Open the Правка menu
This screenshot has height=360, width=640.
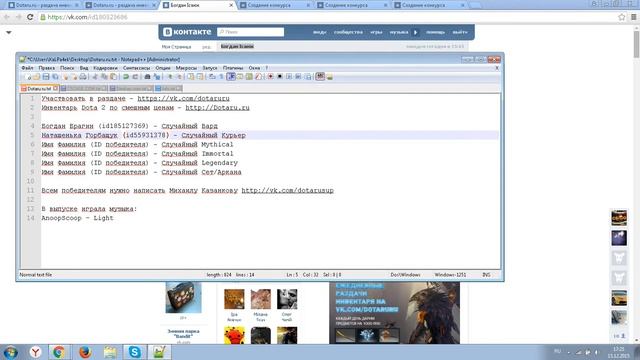(47, 68)
